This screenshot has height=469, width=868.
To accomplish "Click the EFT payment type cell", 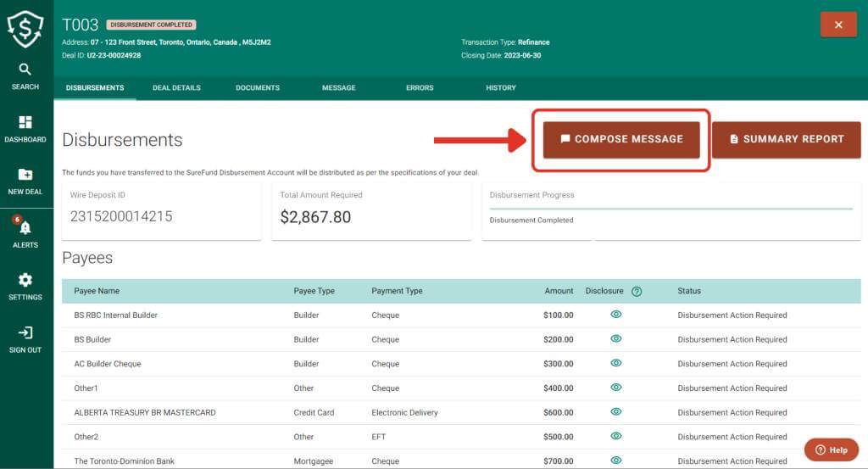I will pyautogui.click(x=379, y=437).
